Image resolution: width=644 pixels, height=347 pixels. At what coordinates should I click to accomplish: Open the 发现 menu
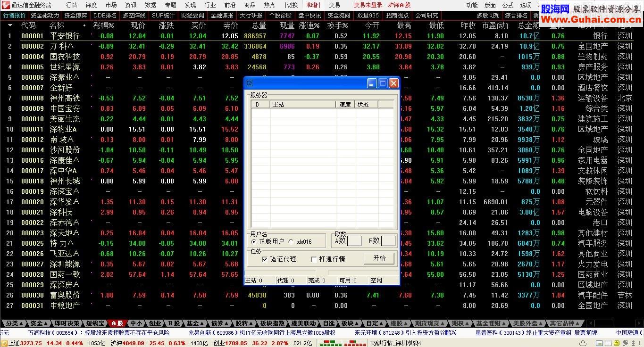tap(191, 5)
